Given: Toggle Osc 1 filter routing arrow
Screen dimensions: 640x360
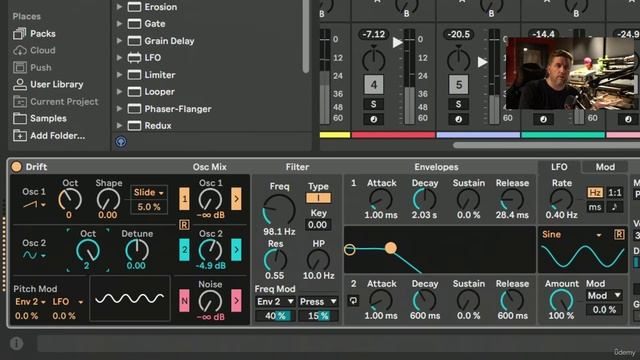Looking at the screenshot, I should pos(236,199).
